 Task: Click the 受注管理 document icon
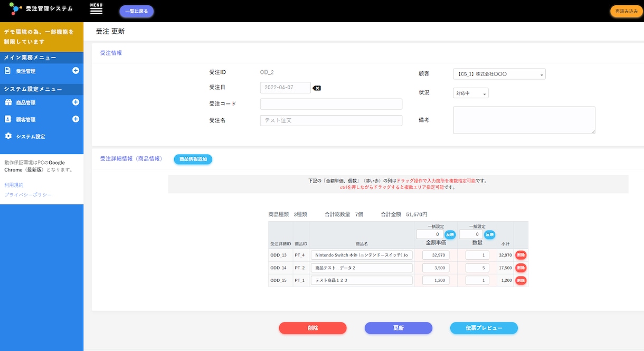[8, 71]
